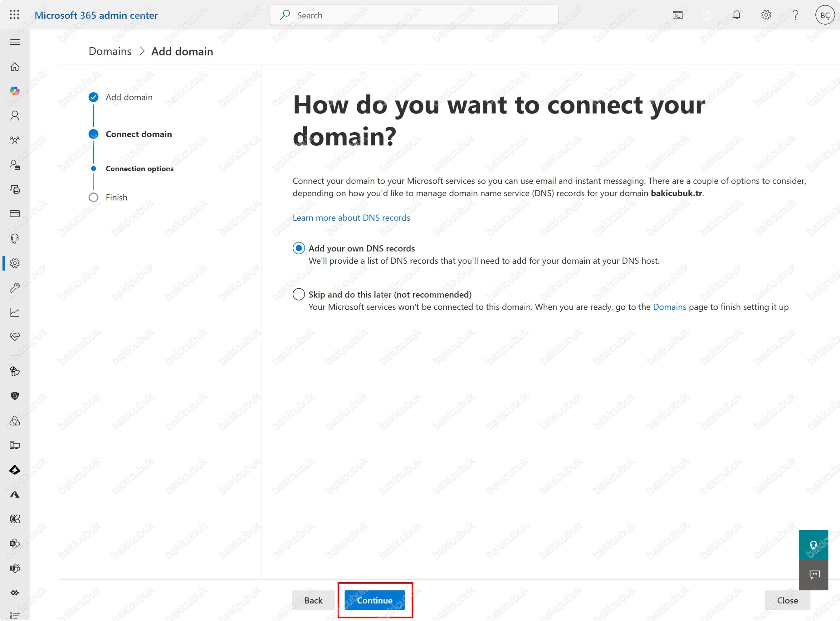Open the app launcher waffle icon

click(x=14, y=15)
